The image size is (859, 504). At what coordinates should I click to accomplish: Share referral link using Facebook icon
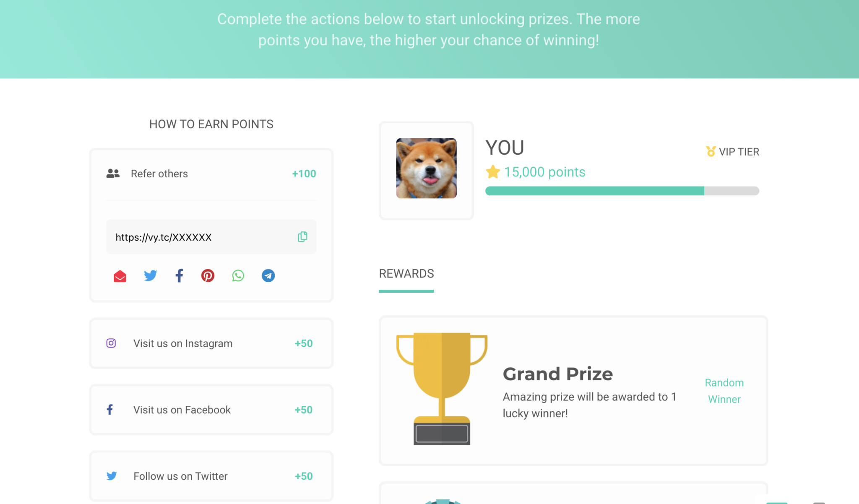point(179,275)
